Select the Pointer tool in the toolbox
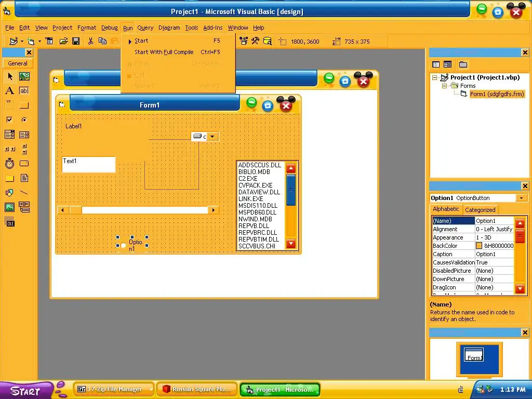Screen dimensions: 532x399 (x=10, y=76)
